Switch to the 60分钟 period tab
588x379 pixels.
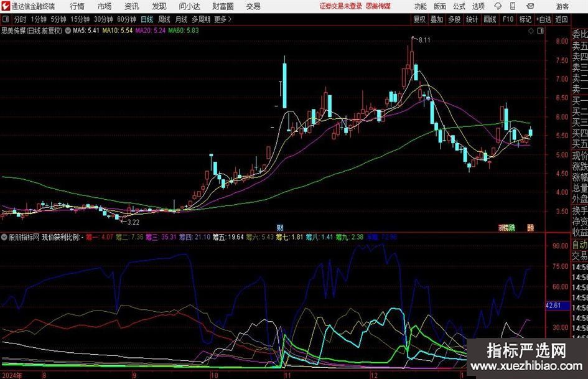126,19
